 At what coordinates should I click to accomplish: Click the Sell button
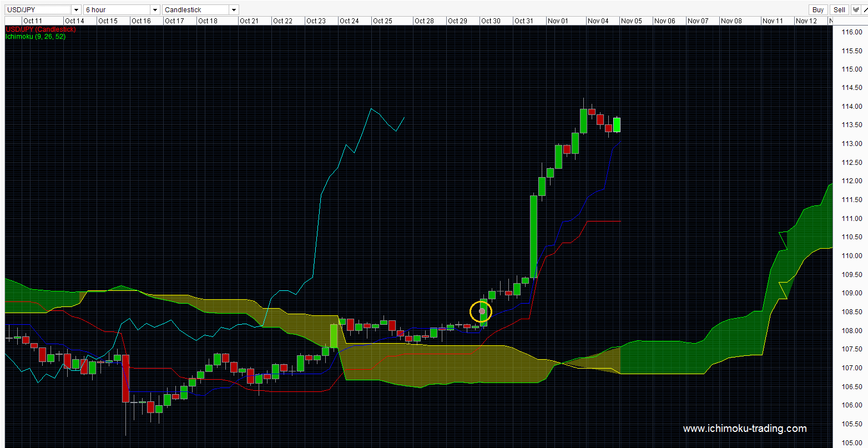840,9
